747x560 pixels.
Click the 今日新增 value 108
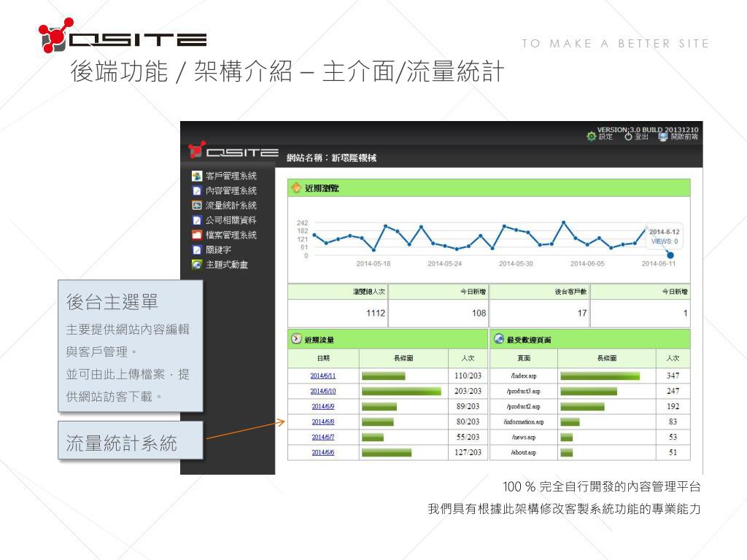pos(479,313)
